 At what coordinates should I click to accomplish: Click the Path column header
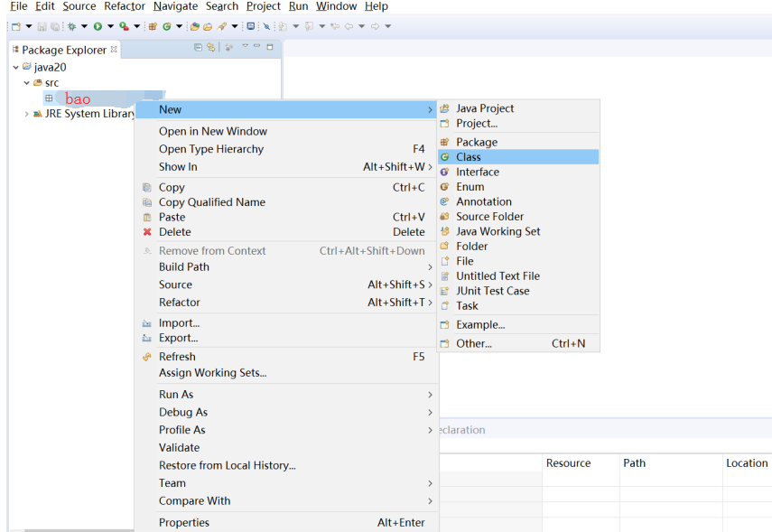click(671, 463)
